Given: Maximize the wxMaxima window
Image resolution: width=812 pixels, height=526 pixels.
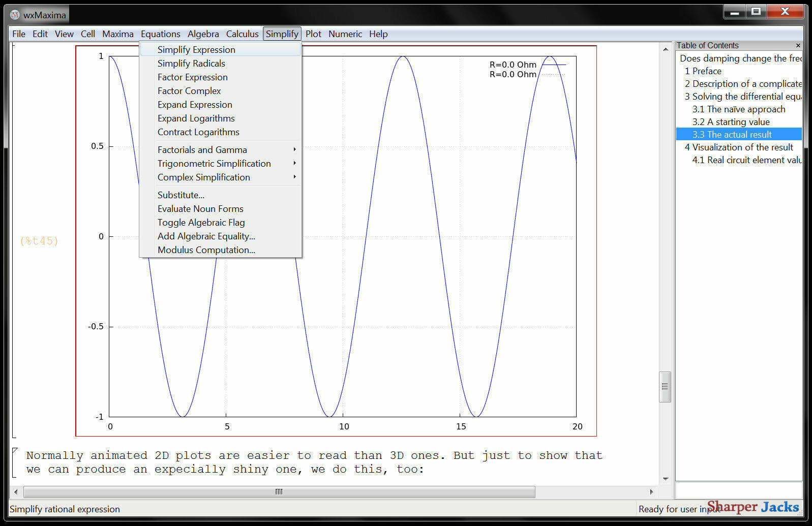Looking at the screenshot, I should [x=756, y=12].
